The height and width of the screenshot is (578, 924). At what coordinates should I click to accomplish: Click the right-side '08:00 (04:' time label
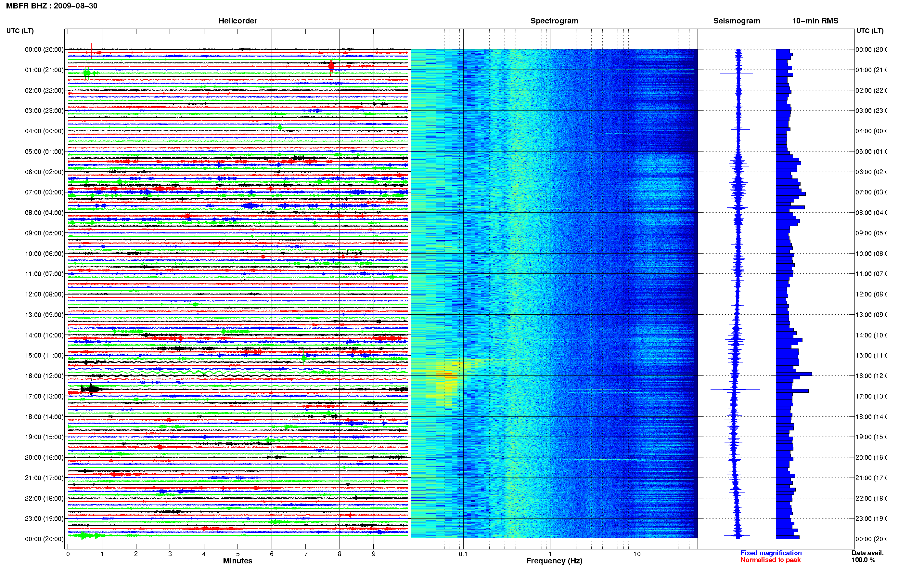871,213
